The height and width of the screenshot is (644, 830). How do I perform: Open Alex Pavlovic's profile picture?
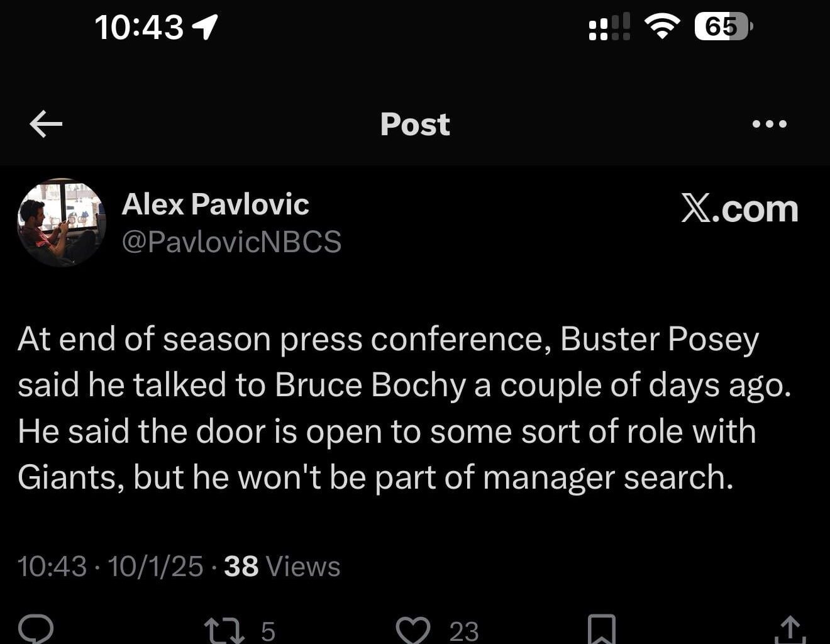pos(62,223)
